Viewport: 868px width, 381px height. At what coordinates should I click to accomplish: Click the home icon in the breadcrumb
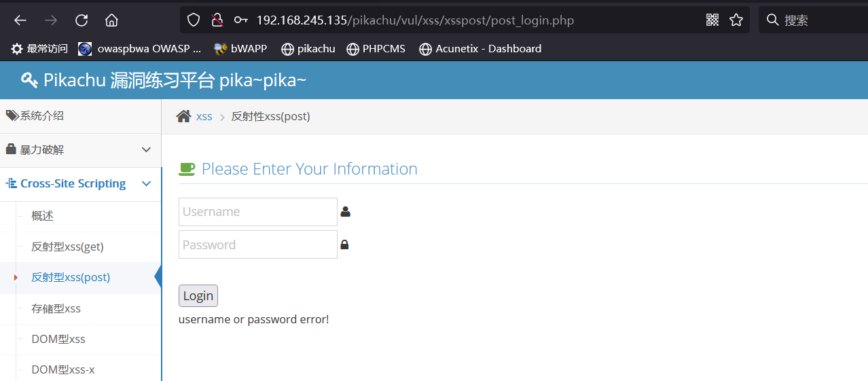[183, 116]
